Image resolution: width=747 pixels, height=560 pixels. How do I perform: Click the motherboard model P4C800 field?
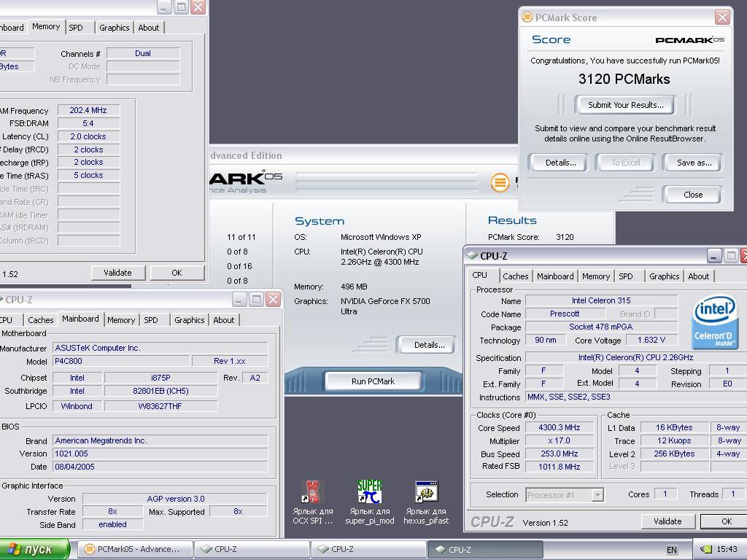click(121, 361)
